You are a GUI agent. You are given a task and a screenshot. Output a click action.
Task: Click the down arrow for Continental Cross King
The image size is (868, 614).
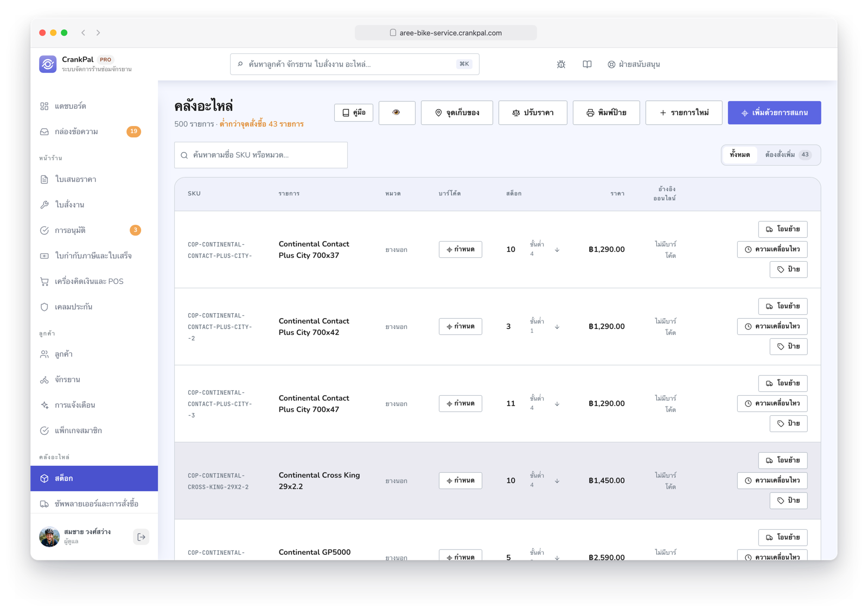(x=557, y=481)
